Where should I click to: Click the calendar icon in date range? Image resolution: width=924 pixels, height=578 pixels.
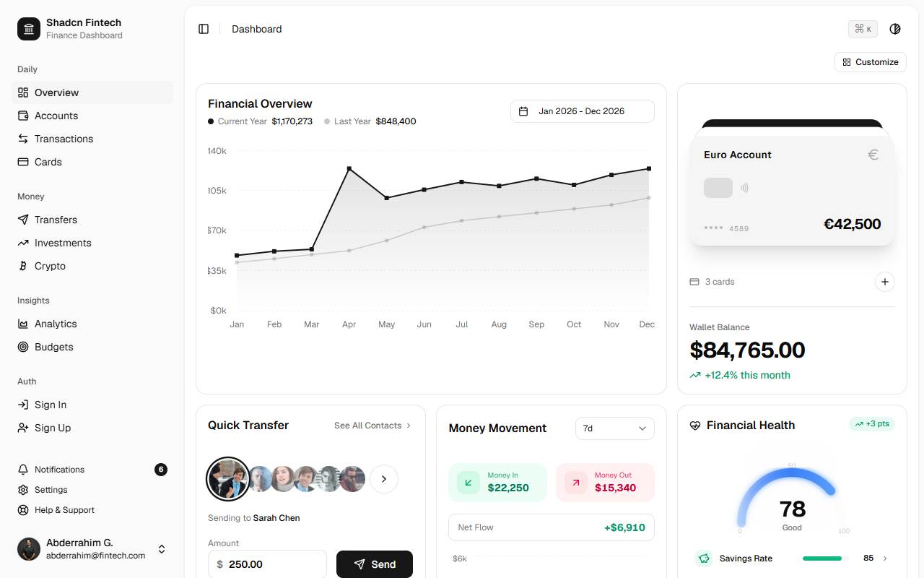[x=524, y=111]
